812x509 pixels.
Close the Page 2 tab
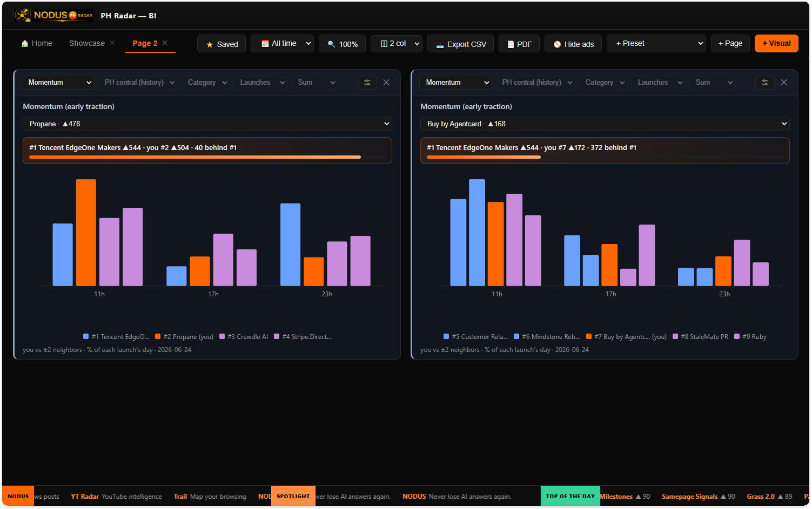pyautogui.click(x=165, y=43)
